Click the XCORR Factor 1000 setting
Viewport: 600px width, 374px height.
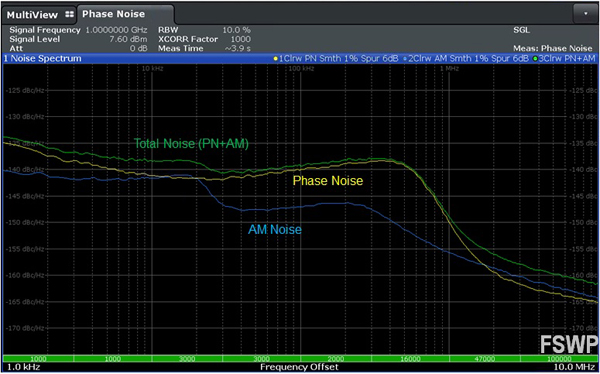point(204,39)
